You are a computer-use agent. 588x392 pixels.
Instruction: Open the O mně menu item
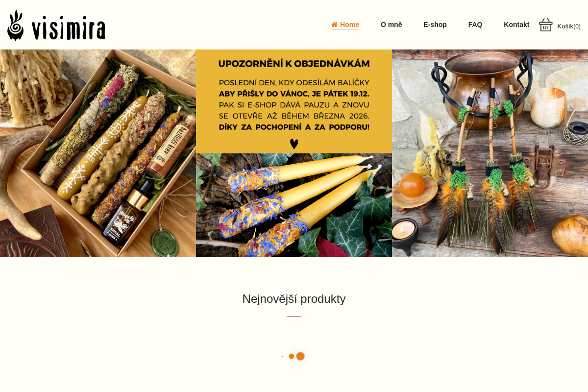pyautogui.click(x=392, y=24)
